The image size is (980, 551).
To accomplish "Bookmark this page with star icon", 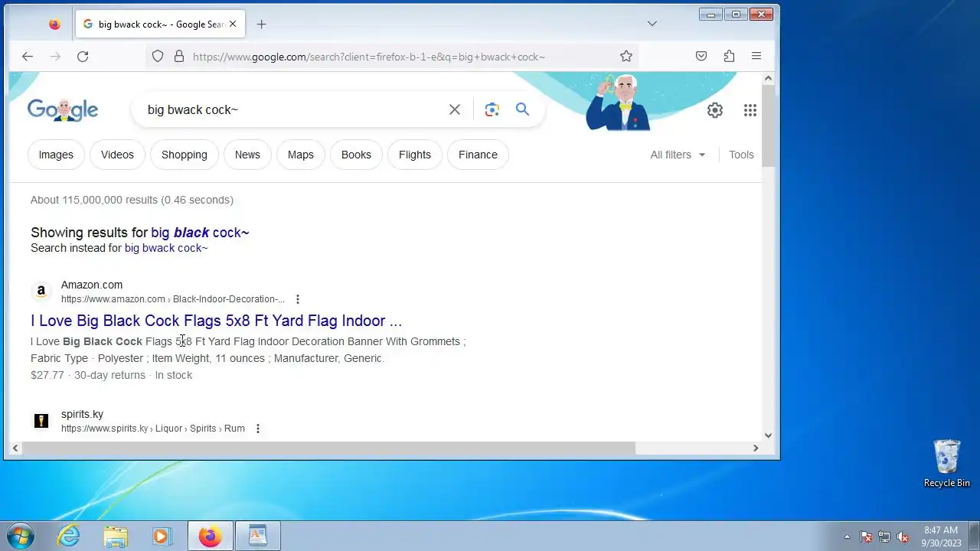I will (x=626, y=56).
